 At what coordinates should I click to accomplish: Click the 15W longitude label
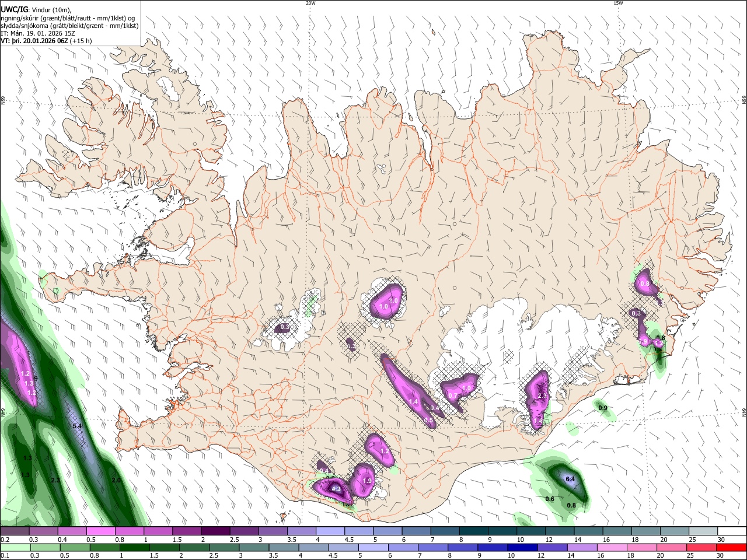click(x=617, y=3)
